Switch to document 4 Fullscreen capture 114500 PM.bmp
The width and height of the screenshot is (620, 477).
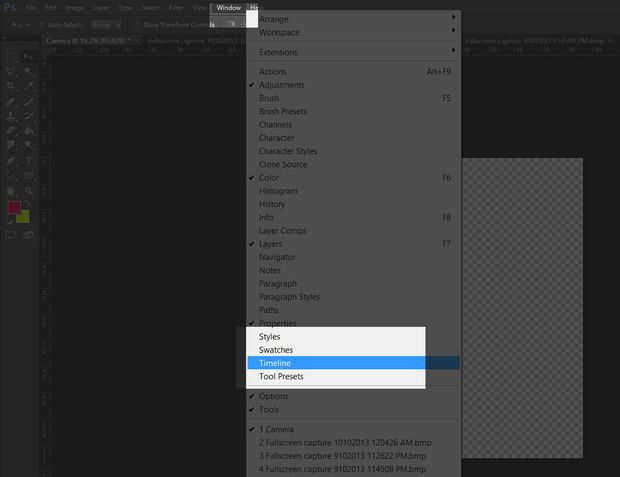[353, 469]
